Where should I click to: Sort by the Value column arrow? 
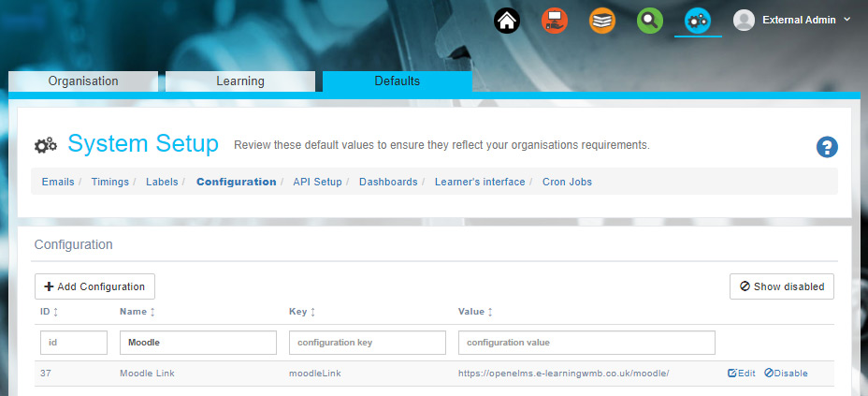point(490,312)
